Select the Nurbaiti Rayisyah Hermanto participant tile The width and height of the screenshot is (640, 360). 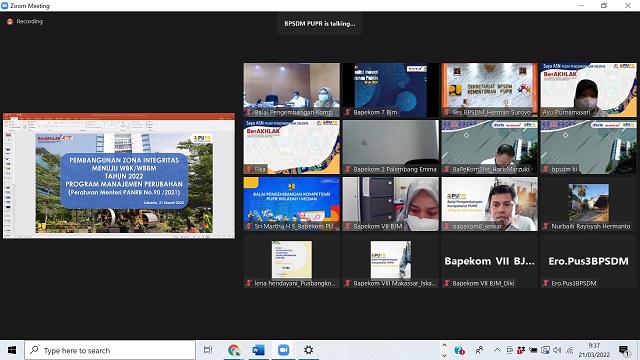588,204
